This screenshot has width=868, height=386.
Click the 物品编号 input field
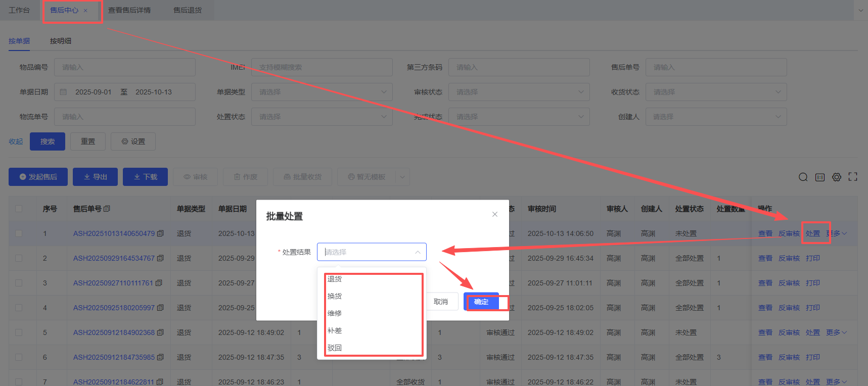coord(124,67)
